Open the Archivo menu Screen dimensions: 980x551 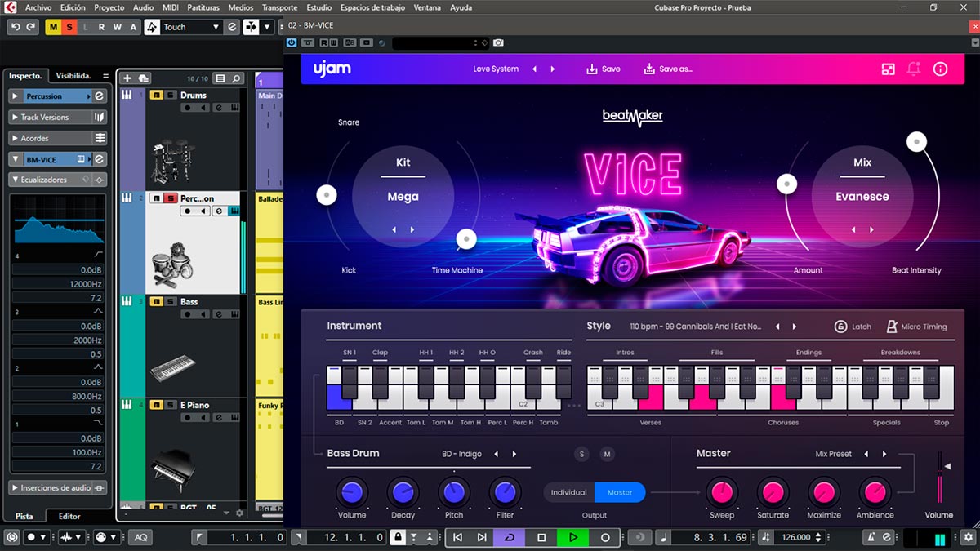point(38,7)
